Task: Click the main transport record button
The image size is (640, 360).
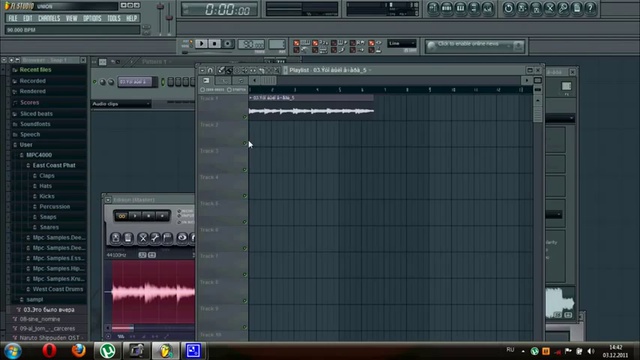Action: [228, 44]
